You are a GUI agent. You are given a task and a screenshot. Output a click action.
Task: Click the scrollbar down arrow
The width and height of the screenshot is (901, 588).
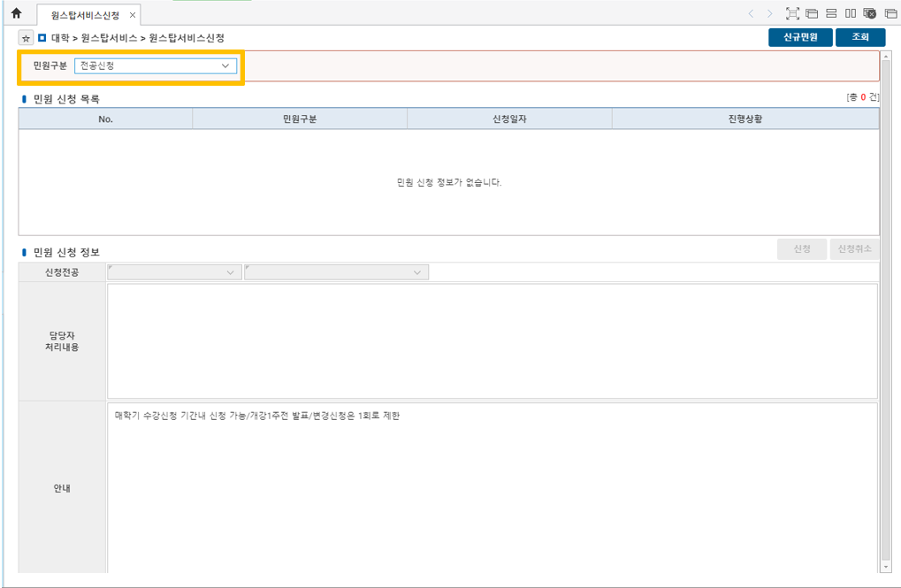pyautogui.click(x=887, y=566)
